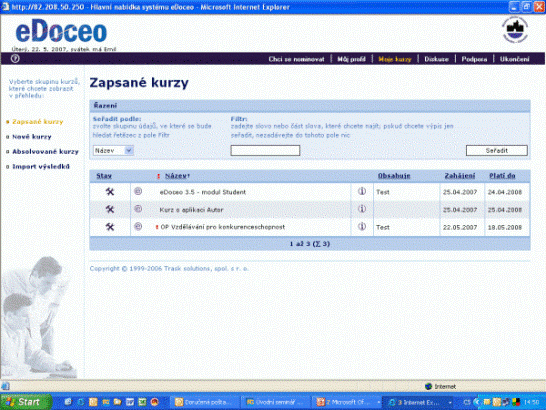Open the help question mark icon in navigation bar
The width and height of the screenshot is (546, 410).
point(15,59)
